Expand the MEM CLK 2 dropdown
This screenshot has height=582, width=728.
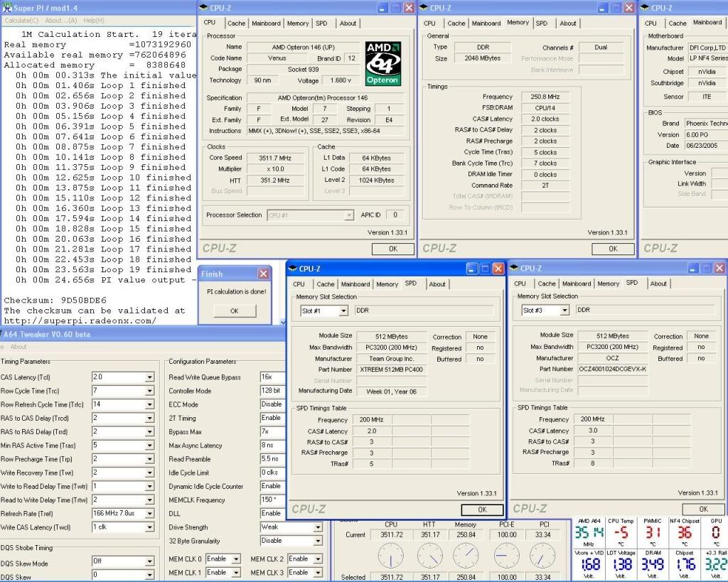(318, 559)
